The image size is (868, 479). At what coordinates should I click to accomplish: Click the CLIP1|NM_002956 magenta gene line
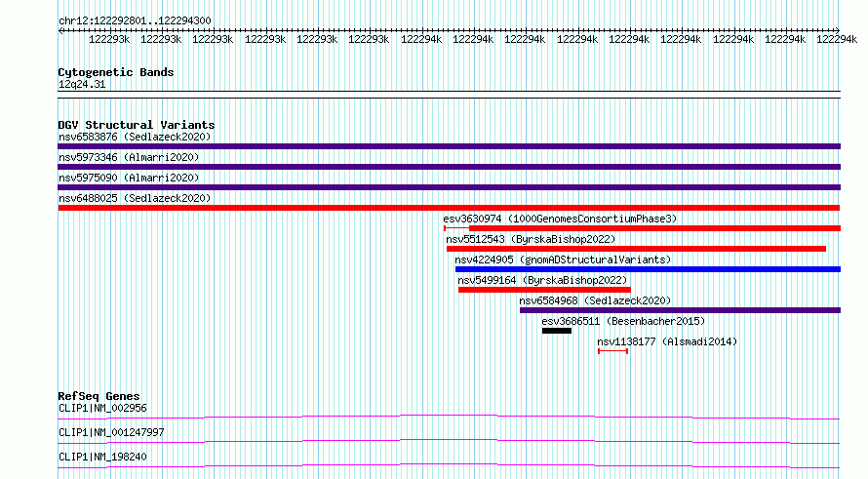point(449,417)
